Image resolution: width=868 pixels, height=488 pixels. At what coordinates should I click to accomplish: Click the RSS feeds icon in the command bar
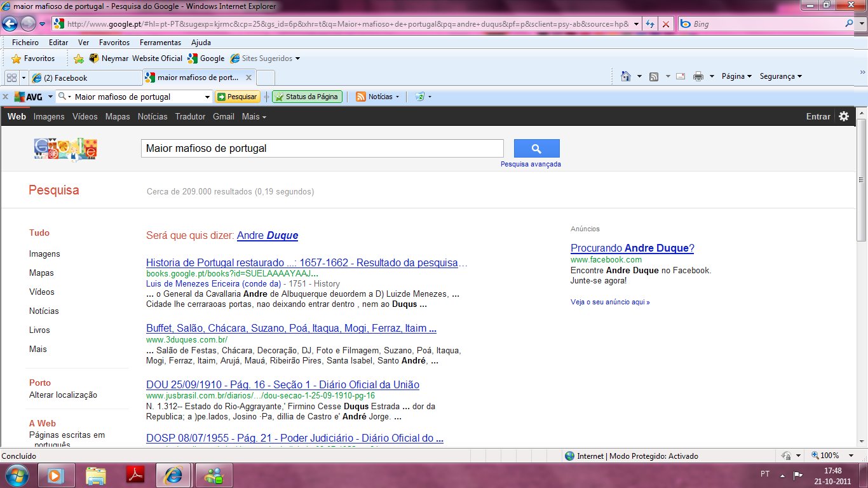(654, 76)
